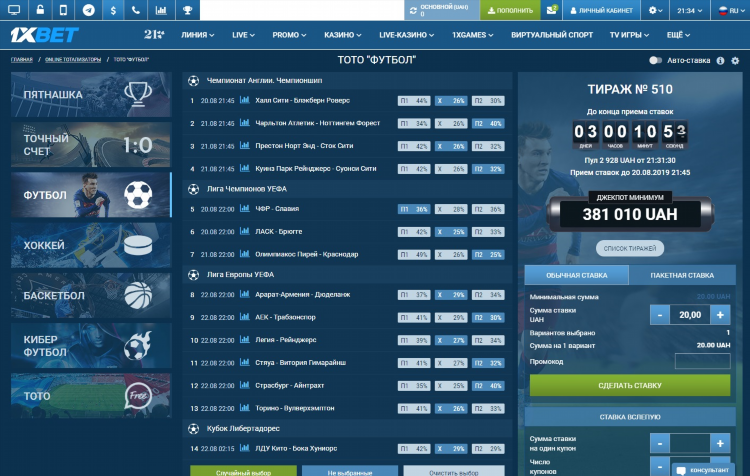This screenshot has height=476, width=750.
Task: Expand the ЛИНИЯ menu
Action: pyautogui.click(x=198, y=35)
